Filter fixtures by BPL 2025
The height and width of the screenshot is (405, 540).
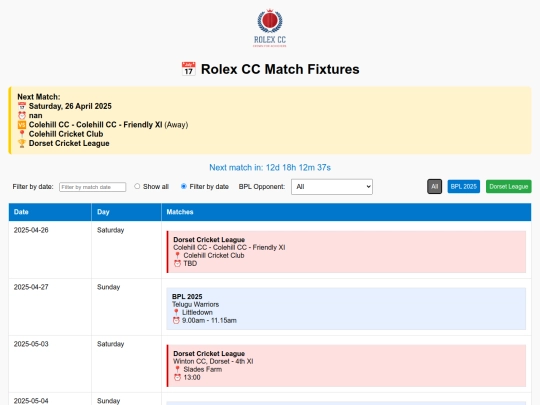click(464, 187)
